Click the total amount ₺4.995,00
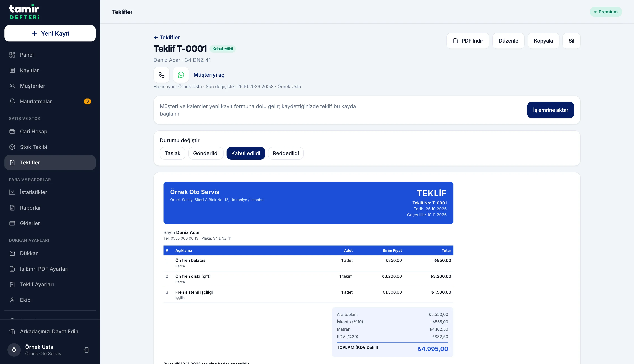This screenshot has height=364, width=634. click(433, 349)
